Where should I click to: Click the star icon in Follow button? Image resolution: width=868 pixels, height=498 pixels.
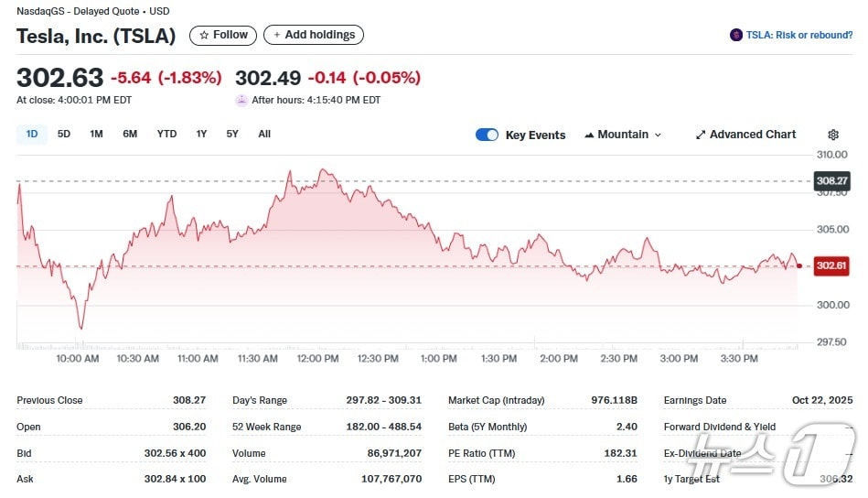tap(204, 35)
